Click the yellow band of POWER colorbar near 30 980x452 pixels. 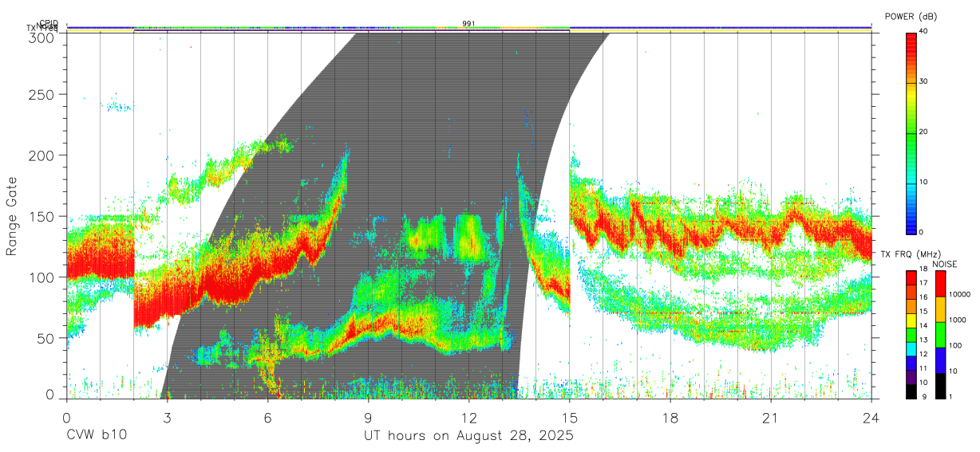coord(911,95)
